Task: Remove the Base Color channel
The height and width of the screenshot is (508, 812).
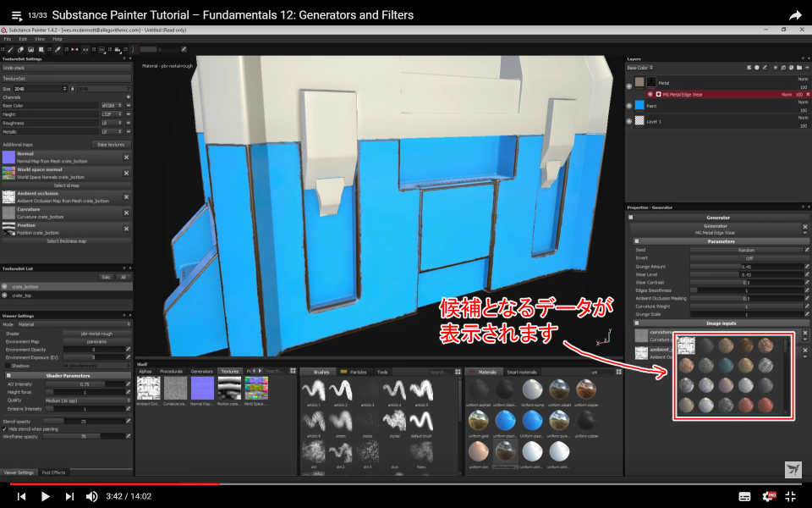Action: 128,105
